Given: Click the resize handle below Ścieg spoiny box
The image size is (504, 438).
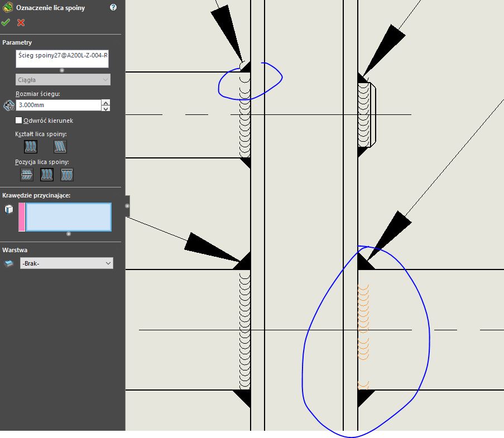Looking at the screenshot, I should point(62,70).
